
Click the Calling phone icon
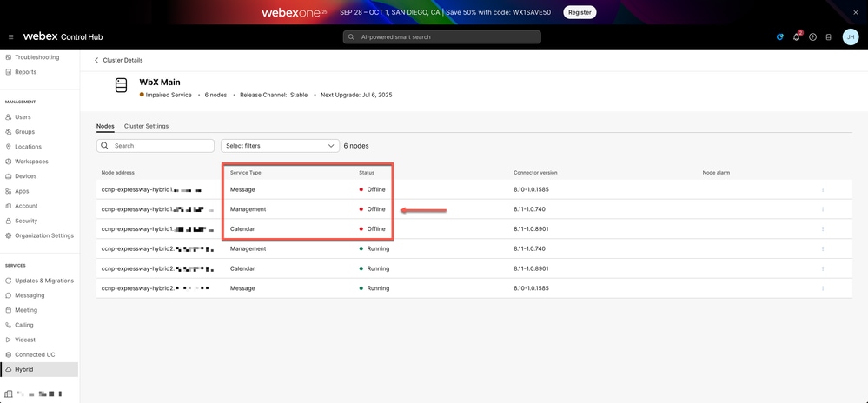point(9,325)
